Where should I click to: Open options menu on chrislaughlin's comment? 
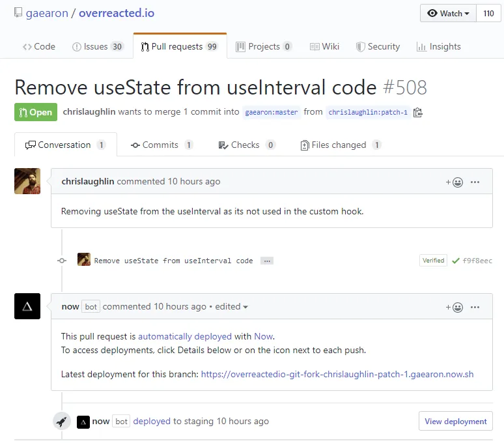tap(475, 182)
